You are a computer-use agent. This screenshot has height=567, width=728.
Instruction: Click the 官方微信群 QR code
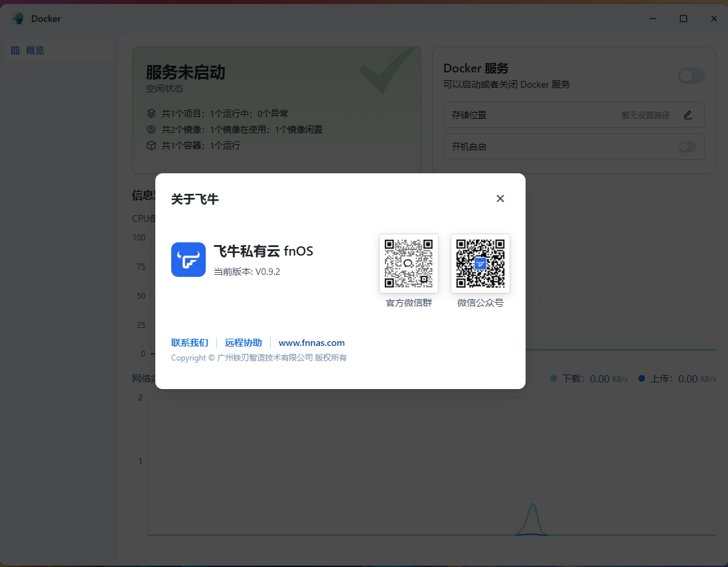[409, 264]
